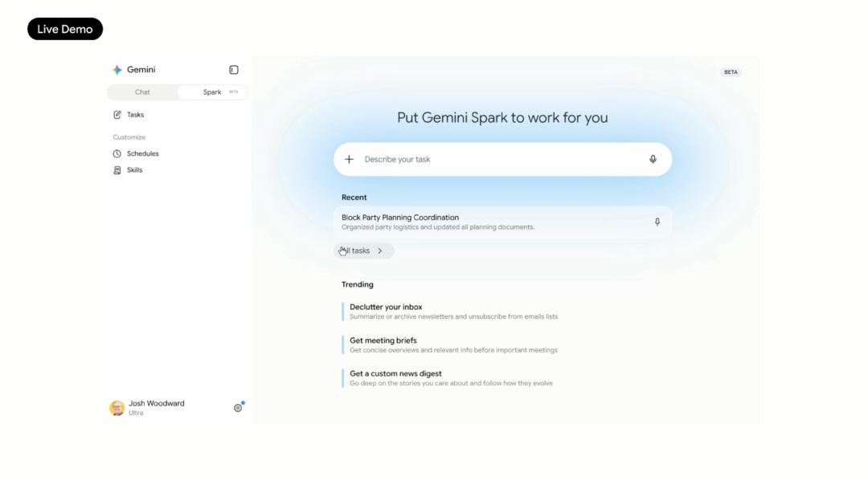Expand All tasks chevron arrow
The image size is (868, 481).
pyautogui.click(x=380, y=251)
